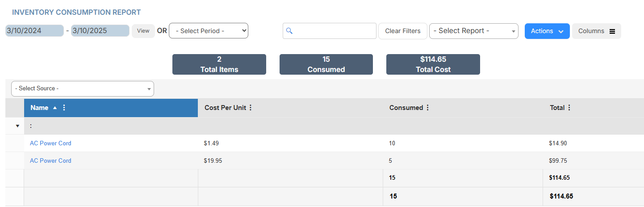Click the View button
Screen dimensions: 644x207
point(143,31)
